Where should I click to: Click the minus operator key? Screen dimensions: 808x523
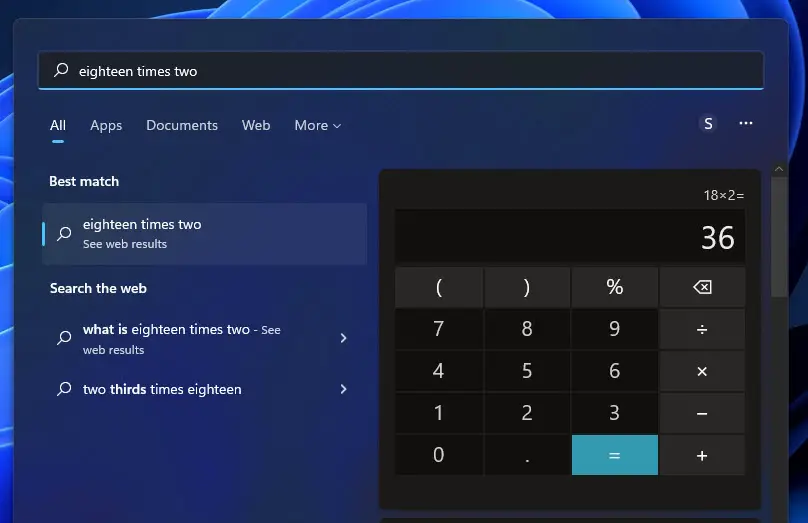pos(702,413)
